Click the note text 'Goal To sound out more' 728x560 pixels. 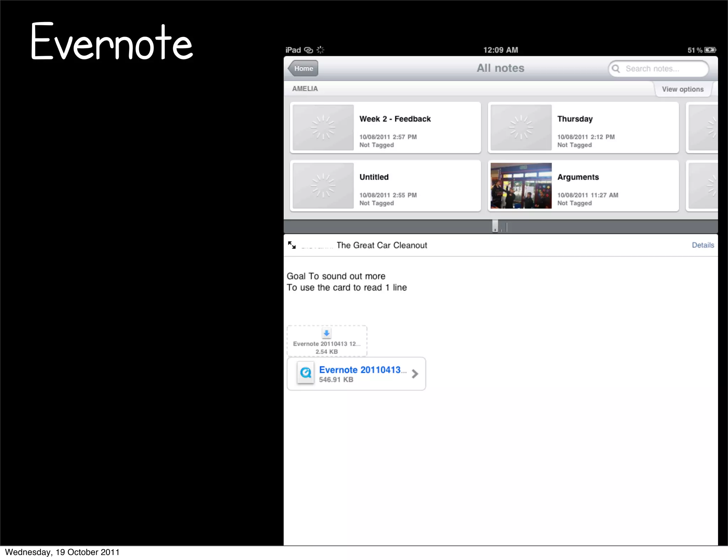[336, 276]
